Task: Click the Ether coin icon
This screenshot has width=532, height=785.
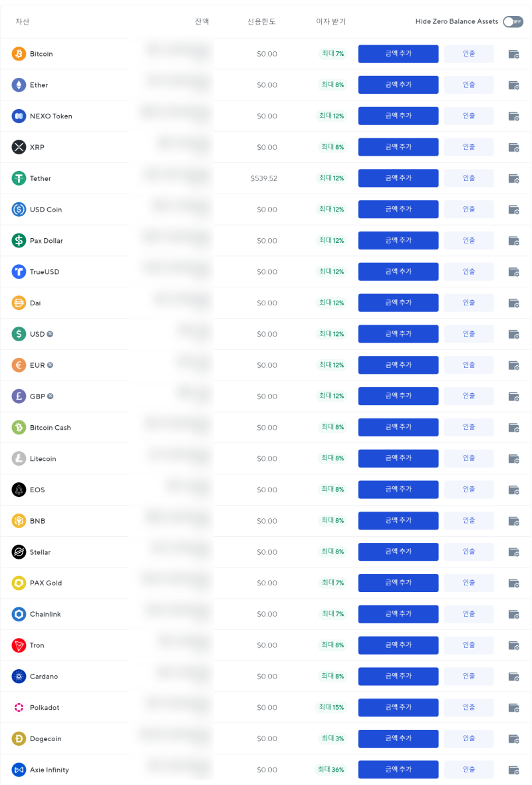Action: [18, 84]
